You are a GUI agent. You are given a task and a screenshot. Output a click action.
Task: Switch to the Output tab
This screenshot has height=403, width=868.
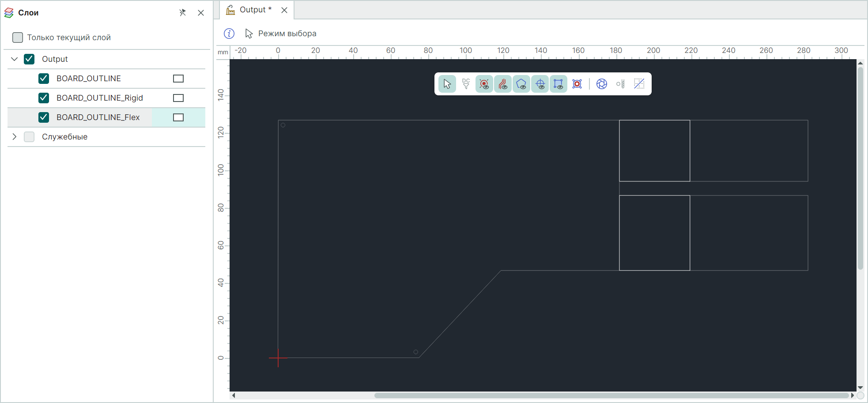click(x=253, y=10)
